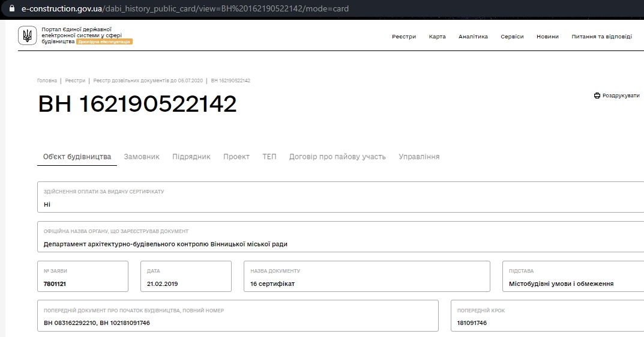This screenshot has width=644, height=337.
Task: Open the Сервіси menu
Action: tap(512, 37)
